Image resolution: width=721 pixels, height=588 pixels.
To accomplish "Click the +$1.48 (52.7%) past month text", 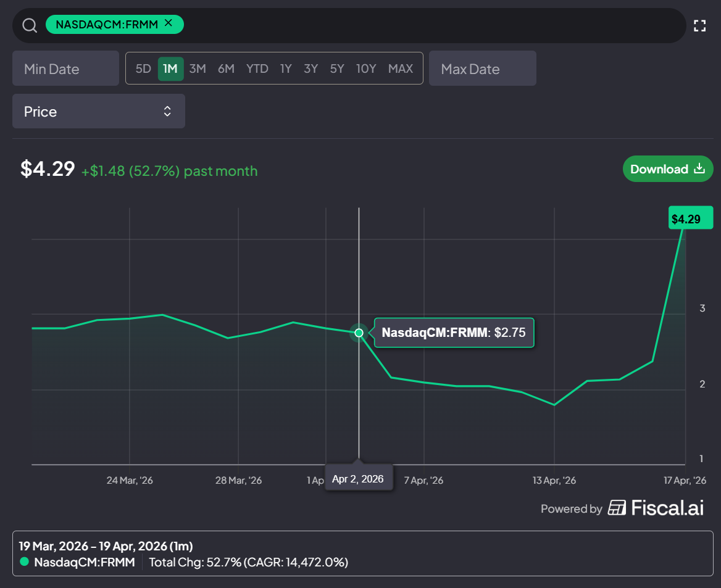I will [169, 171].
